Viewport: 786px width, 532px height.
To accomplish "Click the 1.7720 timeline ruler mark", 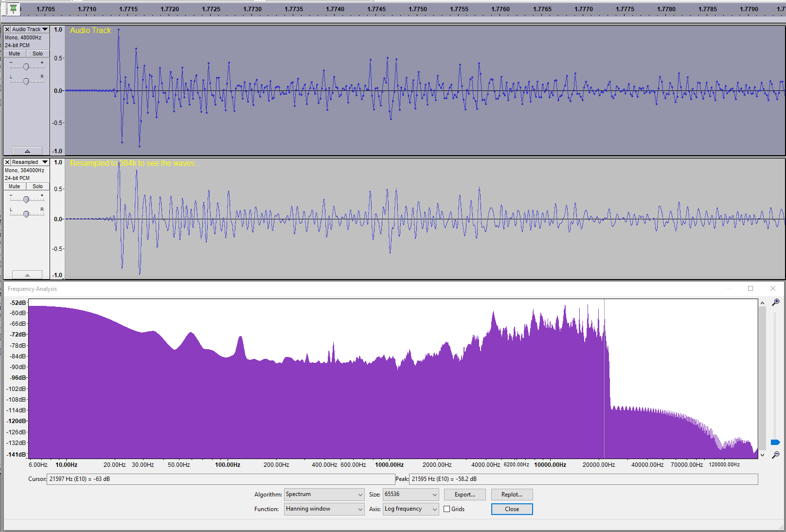I will point(170,9).
